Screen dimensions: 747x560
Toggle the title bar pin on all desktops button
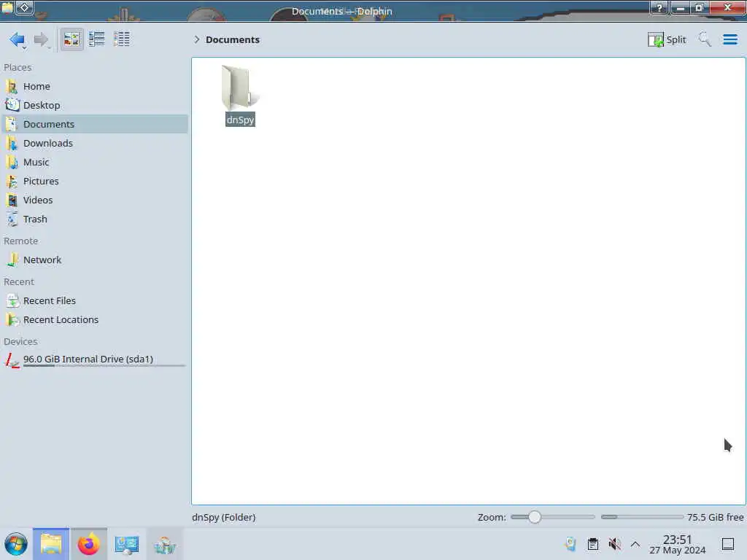coord(25,7)
